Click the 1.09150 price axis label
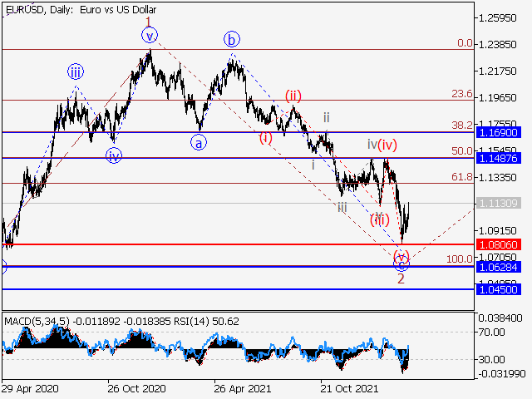 coord(497,231)
